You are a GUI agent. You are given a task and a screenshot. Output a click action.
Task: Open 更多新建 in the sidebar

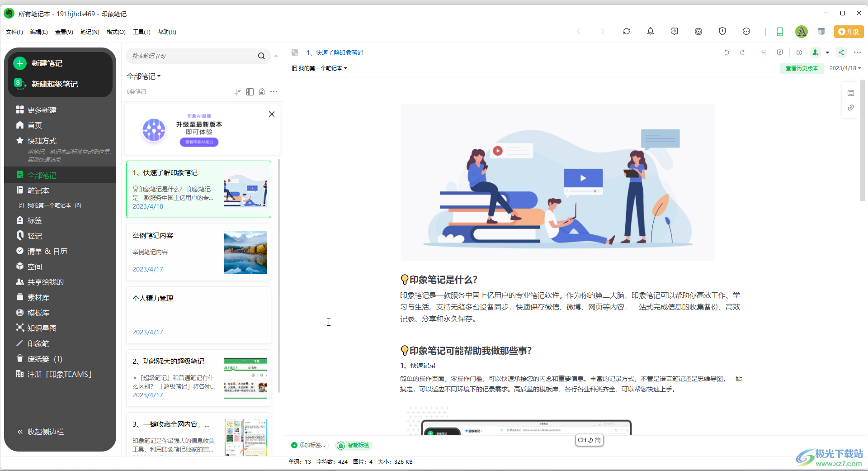click(36, 110)
